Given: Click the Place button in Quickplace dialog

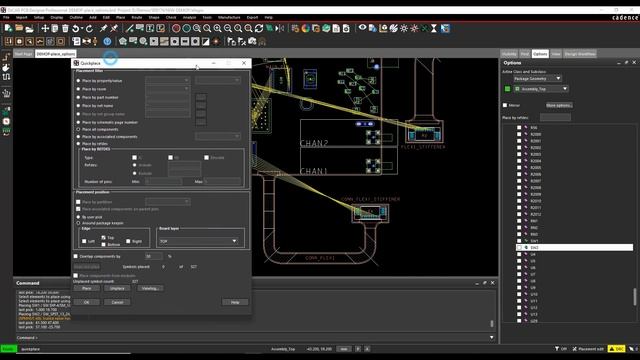Looking at the screenshot, I should point(87,288).
